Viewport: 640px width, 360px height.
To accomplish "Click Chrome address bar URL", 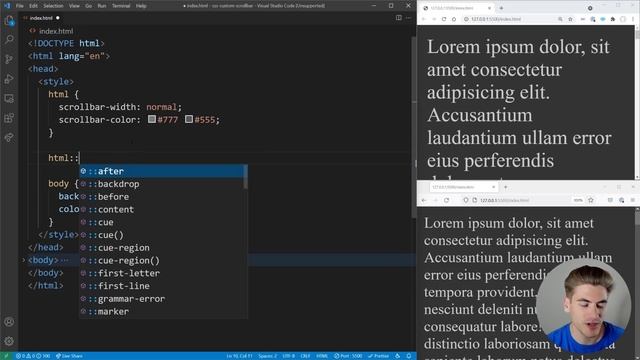I will tap(496, 19).
